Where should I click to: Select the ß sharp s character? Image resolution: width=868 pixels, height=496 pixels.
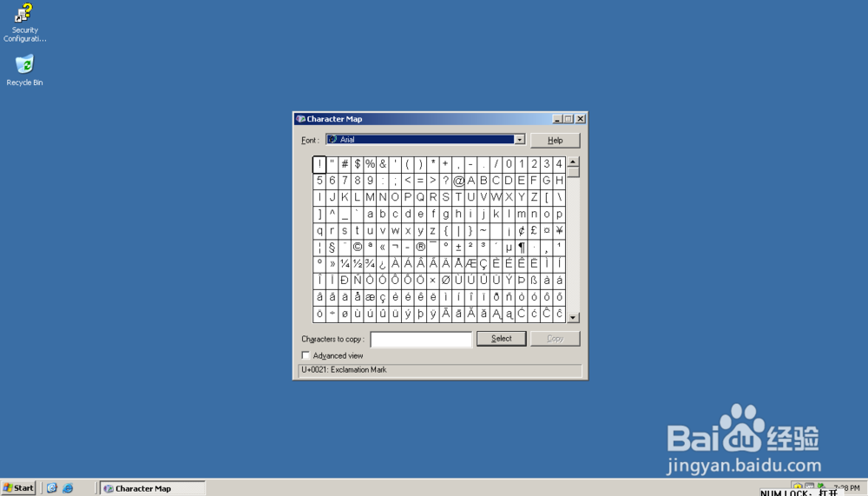534,281
